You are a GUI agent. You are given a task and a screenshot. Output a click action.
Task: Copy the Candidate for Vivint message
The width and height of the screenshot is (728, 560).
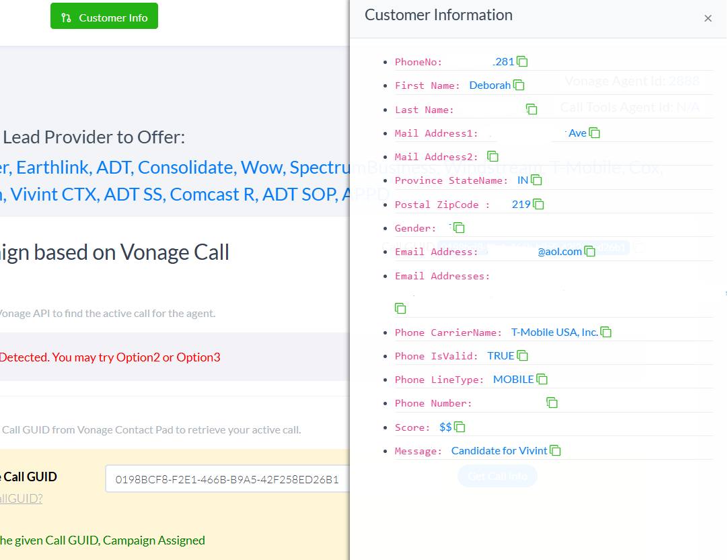[x=555, y=450]
